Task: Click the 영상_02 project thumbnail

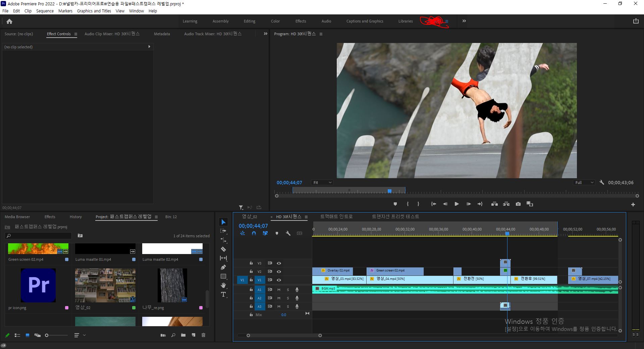Action: (x=105, y=286)
